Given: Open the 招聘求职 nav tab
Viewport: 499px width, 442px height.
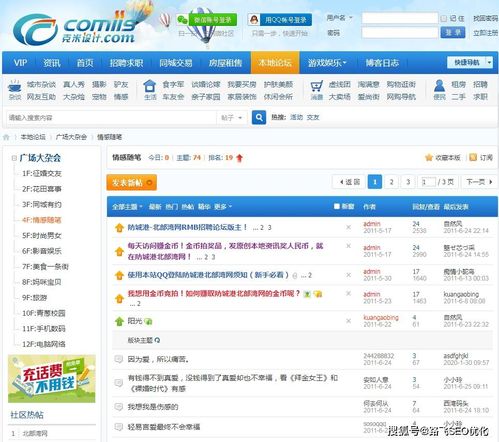Looking at the screenshot, I should point(126,63).
